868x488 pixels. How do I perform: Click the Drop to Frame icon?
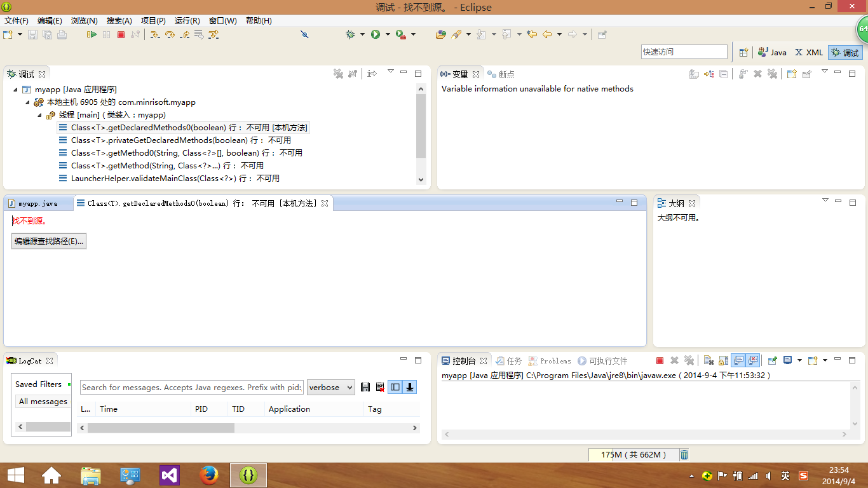tap(199, 34)
